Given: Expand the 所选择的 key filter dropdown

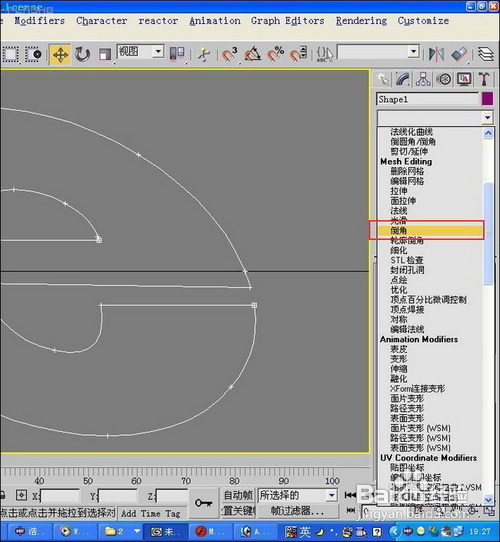Looking at the screenshot, I should [x=331, y=495].
